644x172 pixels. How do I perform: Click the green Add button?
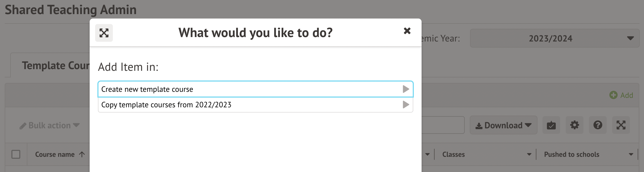[621, 95]
